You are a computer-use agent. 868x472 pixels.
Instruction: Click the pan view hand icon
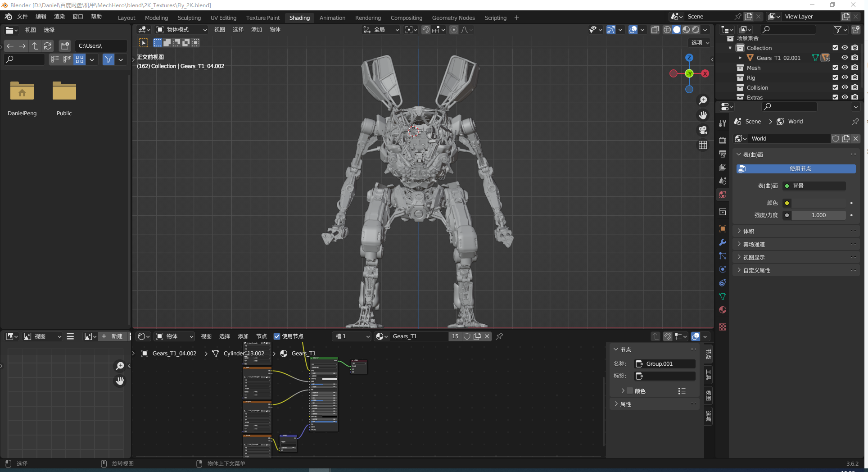[702, 115]
